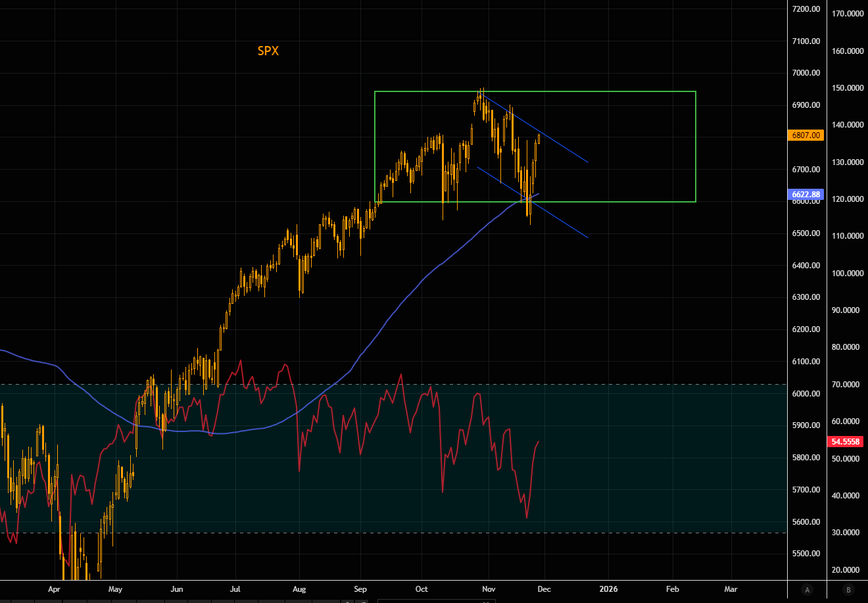Click the Sep label on time axis
Viewport: 868px width, 603px height.
[x=360, y=589]
